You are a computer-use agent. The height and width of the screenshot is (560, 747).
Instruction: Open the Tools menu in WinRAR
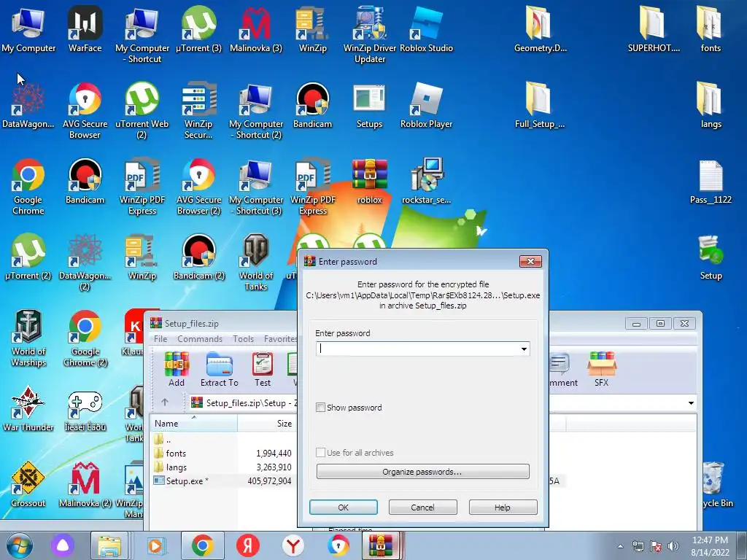click(243, 338)
